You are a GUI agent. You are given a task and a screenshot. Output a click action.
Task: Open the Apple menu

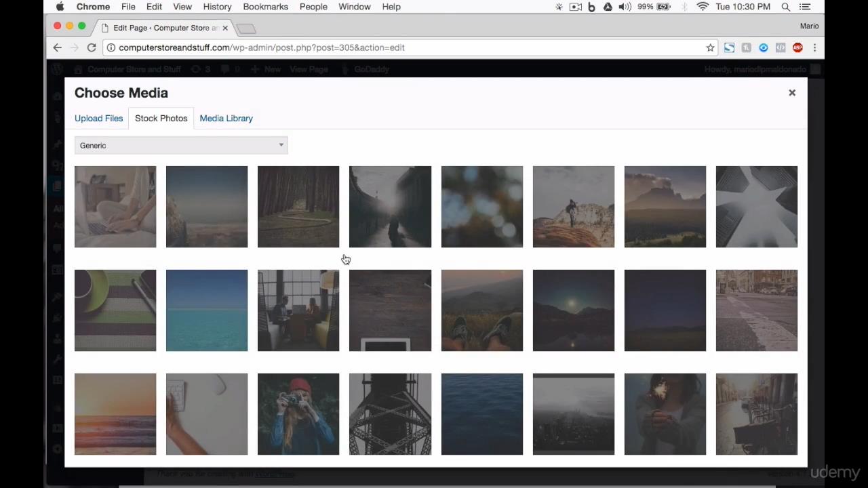60,7
